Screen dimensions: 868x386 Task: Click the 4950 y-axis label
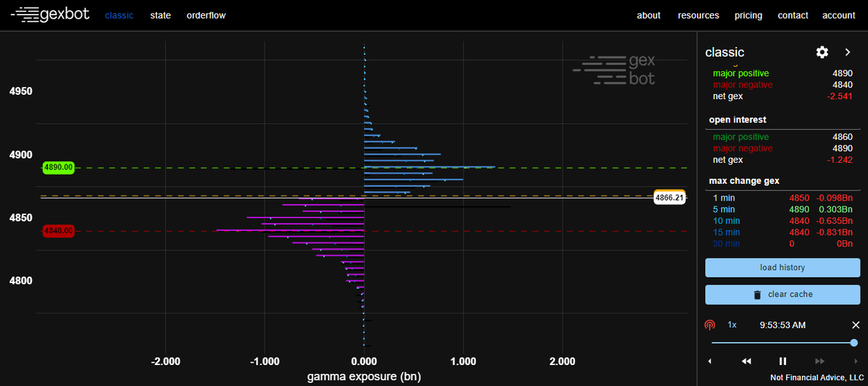point(21,92)
